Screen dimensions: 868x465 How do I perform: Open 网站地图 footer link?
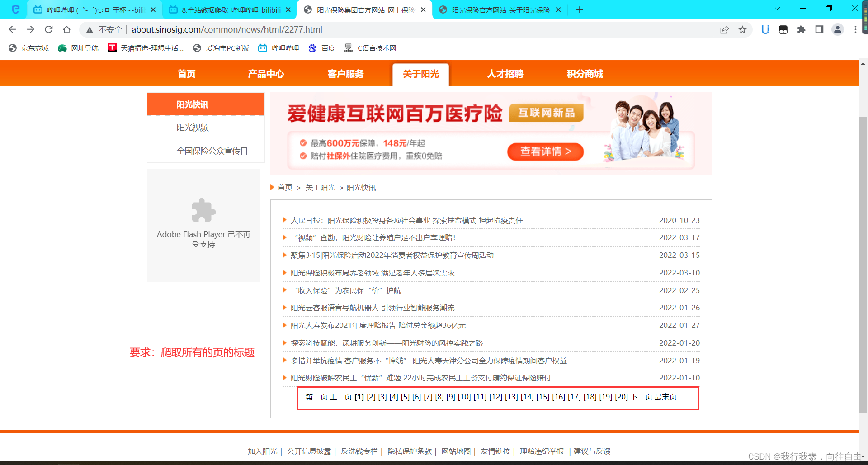click(456, 451)
